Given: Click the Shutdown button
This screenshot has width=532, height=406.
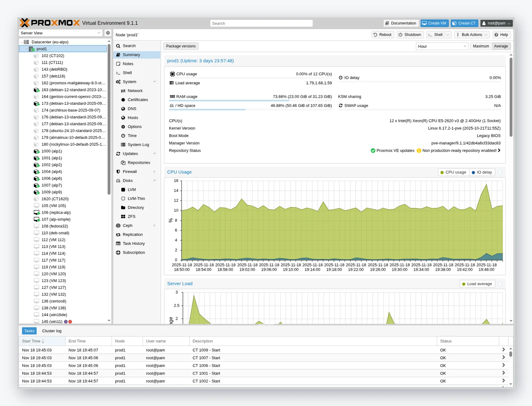Looking at the screenshot, I should click(x=410, y=35).
